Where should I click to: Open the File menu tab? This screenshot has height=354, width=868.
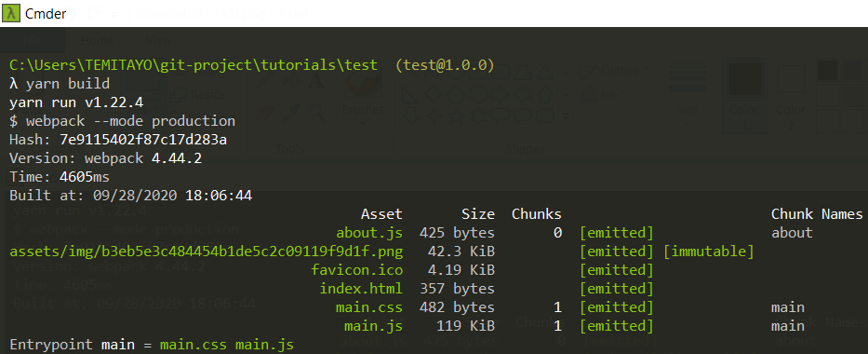click(33, 40)
